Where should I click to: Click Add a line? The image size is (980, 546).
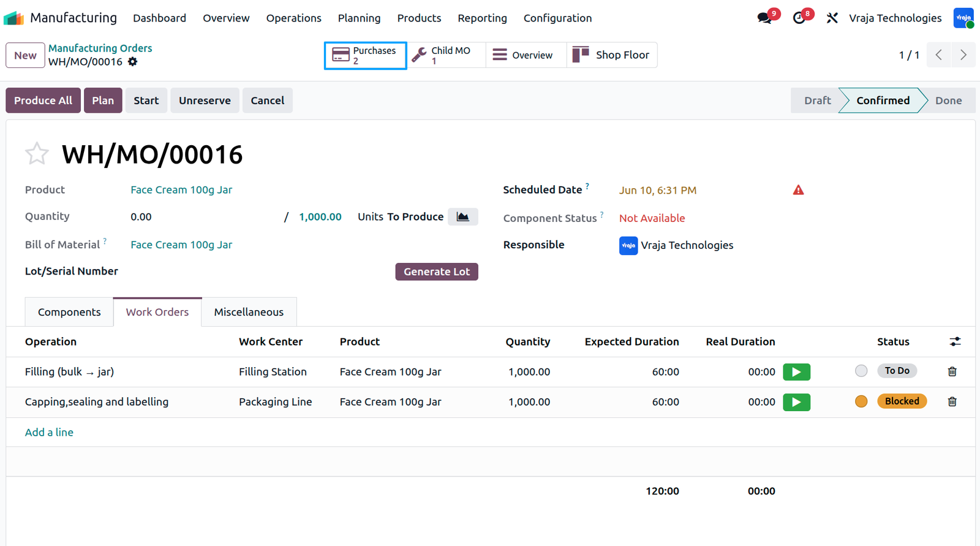(x=49, y=432)
